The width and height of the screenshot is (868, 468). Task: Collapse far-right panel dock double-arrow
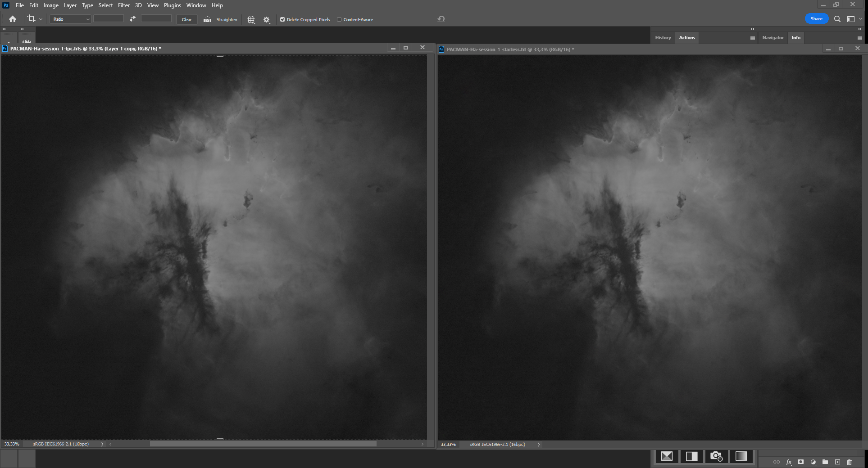click(x=859, y=29)
